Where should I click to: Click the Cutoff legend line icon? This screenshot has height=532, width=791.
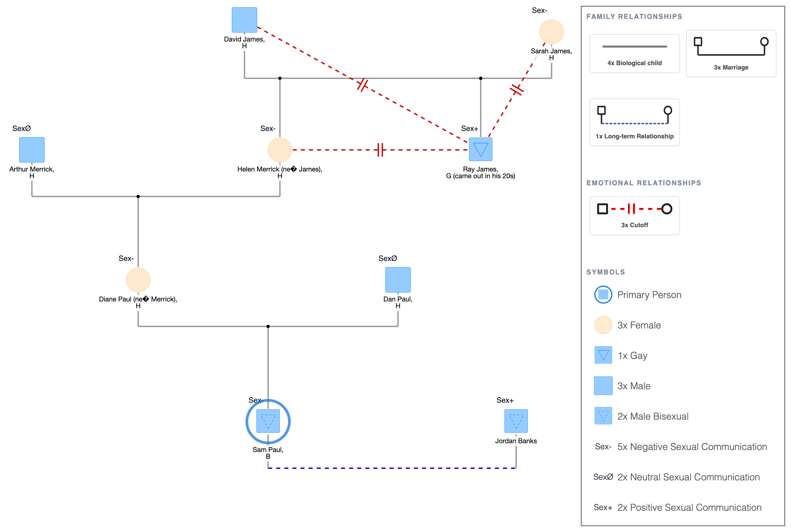tap(634, 209)
